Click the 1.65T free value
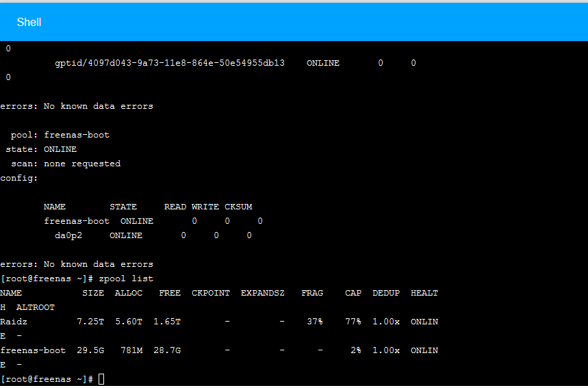 tap(167, 322)
